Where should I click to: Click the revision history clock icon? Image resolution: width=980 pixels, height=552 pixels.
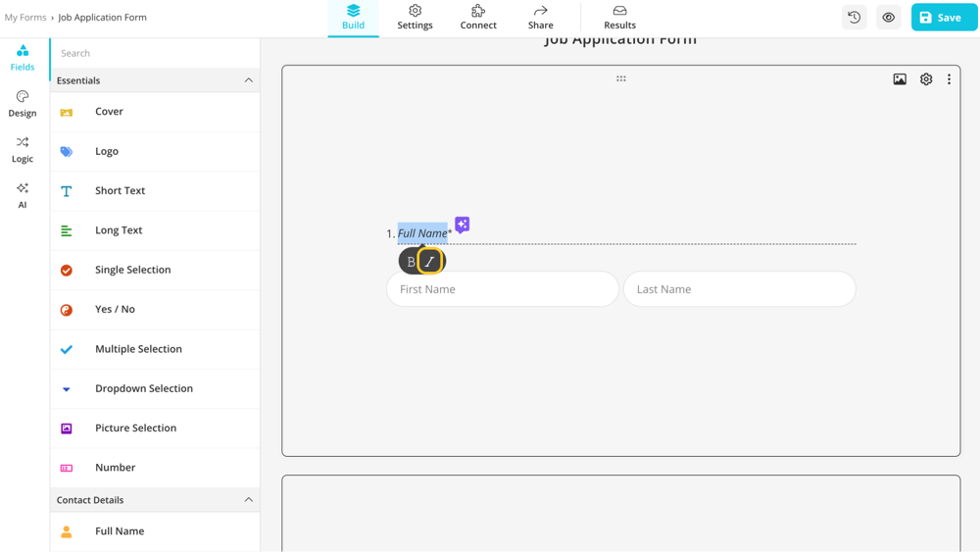855,18
